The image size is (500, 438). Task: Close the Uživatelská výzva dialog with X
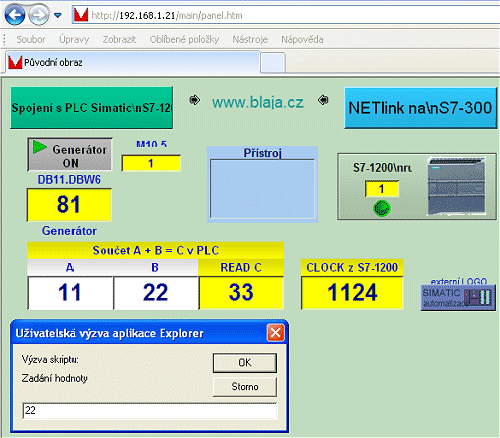point(276,333)
